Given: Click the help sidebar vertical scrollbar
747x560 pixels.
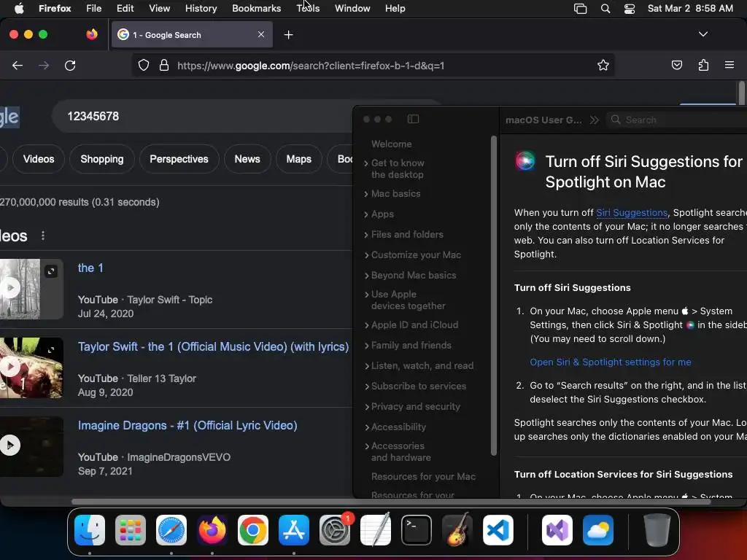Looking at the screenshot, I should (494, 295).
